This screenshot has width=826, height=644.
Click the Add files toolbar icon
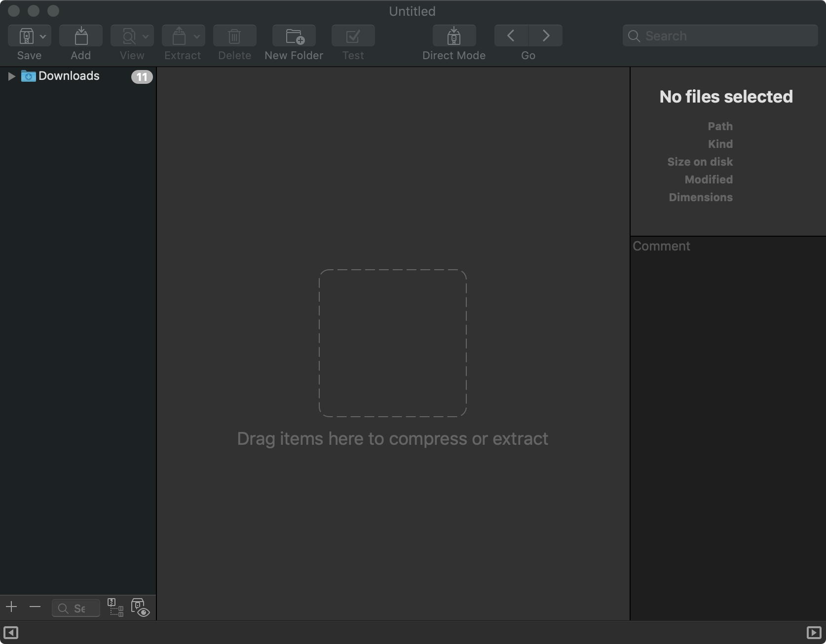coord(81,36)
